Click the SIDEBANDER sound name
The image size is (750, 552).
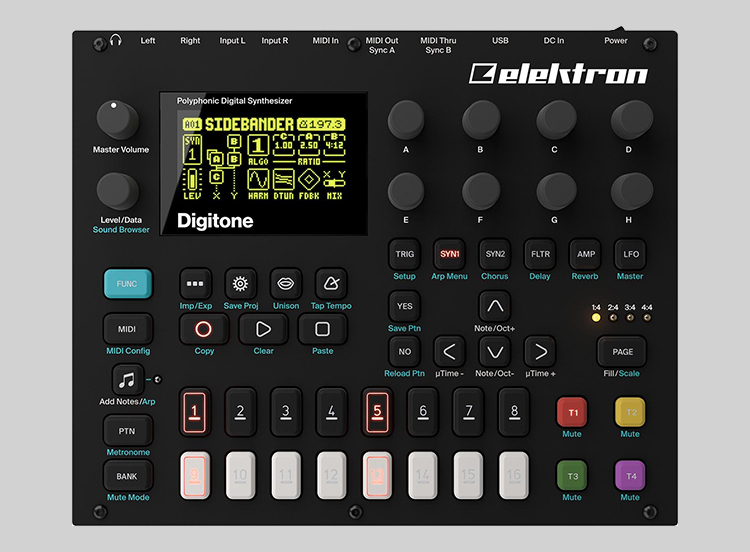[249, 124]
